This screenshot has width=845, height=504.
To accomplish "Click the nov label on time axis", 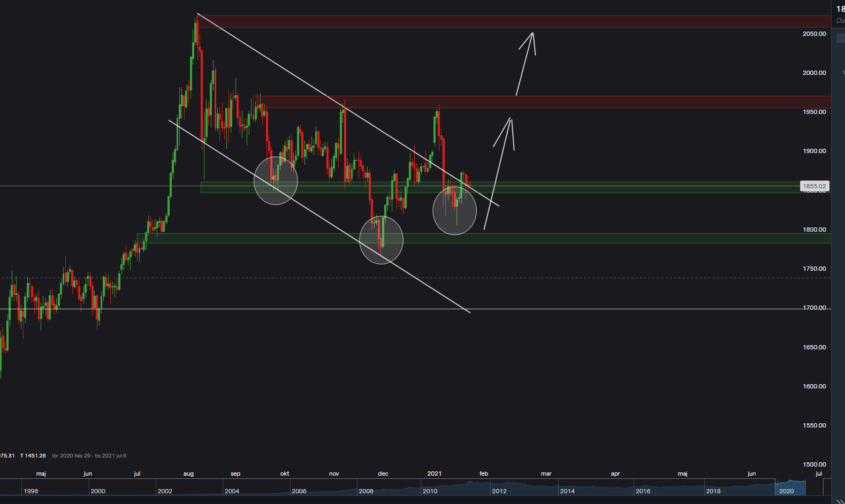I will pyautogui.click(x=334, y=474).
